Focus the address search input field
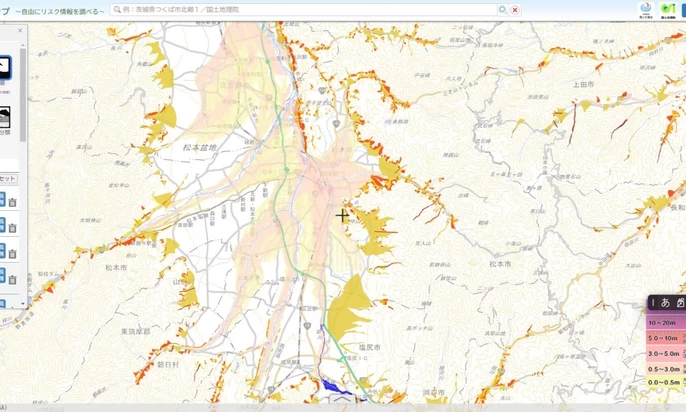This screenshot has width=686, height=412. coord(300,9)
